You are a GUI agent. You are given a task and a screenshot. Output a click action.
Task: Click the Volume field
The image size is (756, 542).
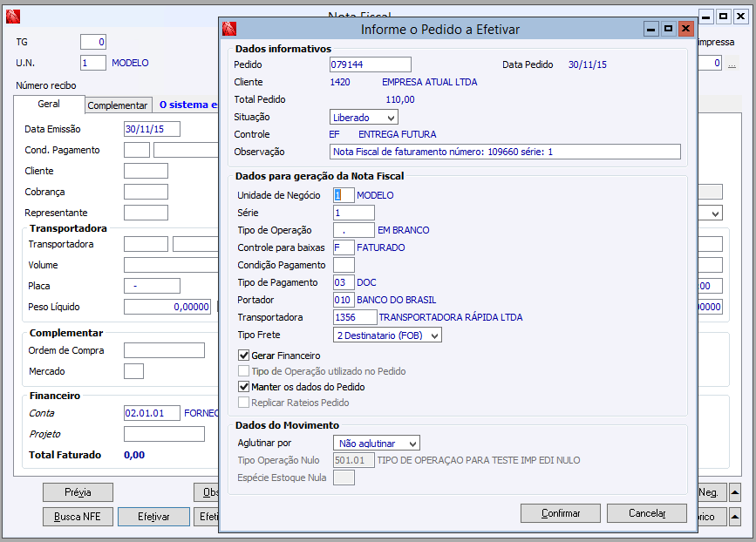click(171, 265)
